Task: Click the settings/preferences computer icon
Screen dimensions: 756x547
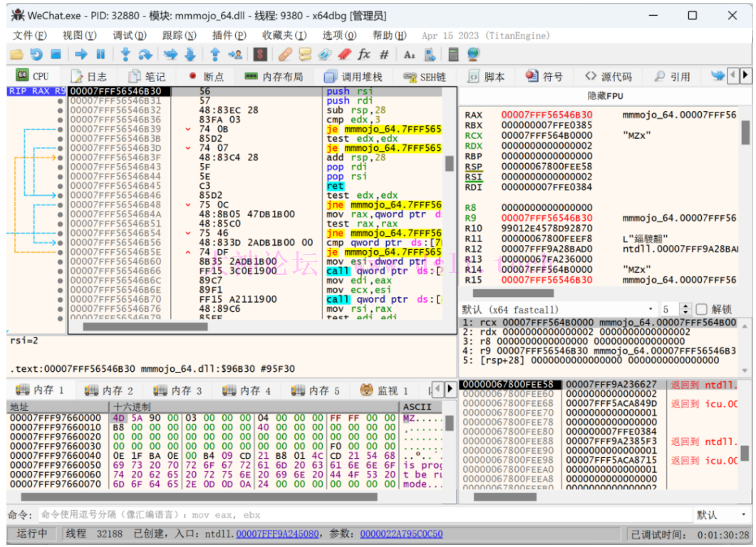Action: click(x=430, y=54)
